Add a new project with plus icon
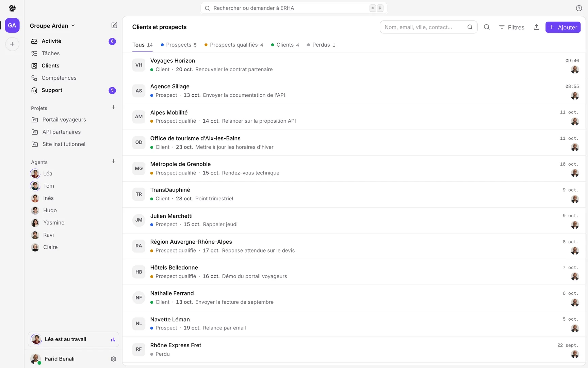This screenshot has height=368, width=588. 114,107
